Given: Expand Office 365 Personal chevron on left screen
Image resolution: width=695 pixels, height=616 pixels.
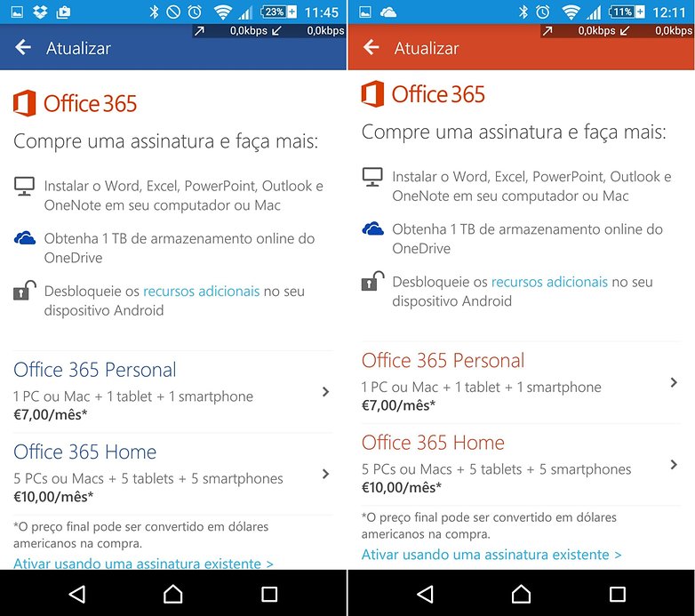Looking at the screenshot, I should 326,391.
